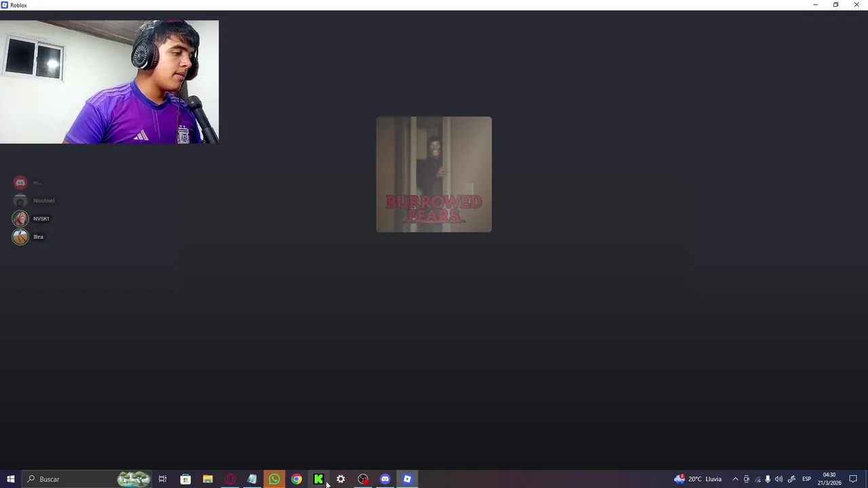Select the NVSK1 Discord overlay user
868x488 pixels.
31,219
